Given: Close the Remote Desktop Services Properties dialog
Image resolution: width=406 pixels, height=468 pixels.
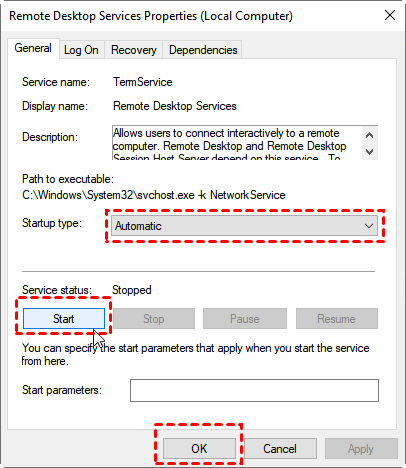Looking at the screenshot, I should tap(390, 15).
